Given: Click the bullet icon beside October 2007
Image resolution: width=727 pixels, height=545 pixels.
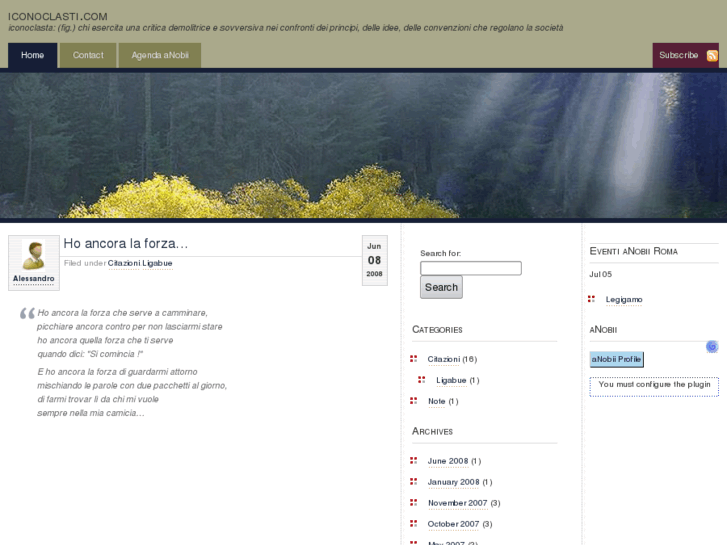Looking at the screenshot, I should [414, 523].
